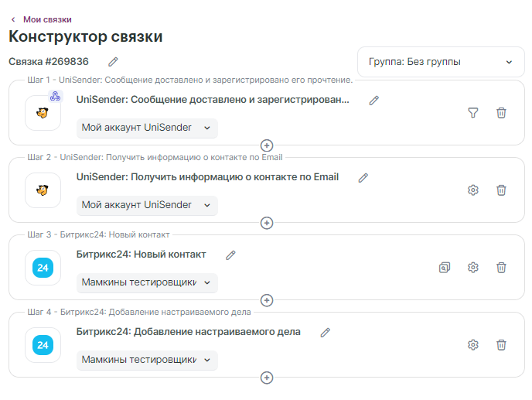Open settings gear for step 2
Image resolution: width=532 pixels, height=400 pixels.
[x=473, y=190]
